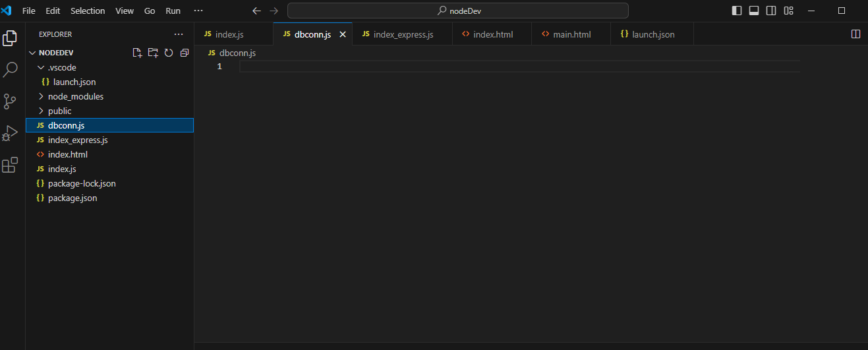Select dbconn.js in the file tree

109,125
